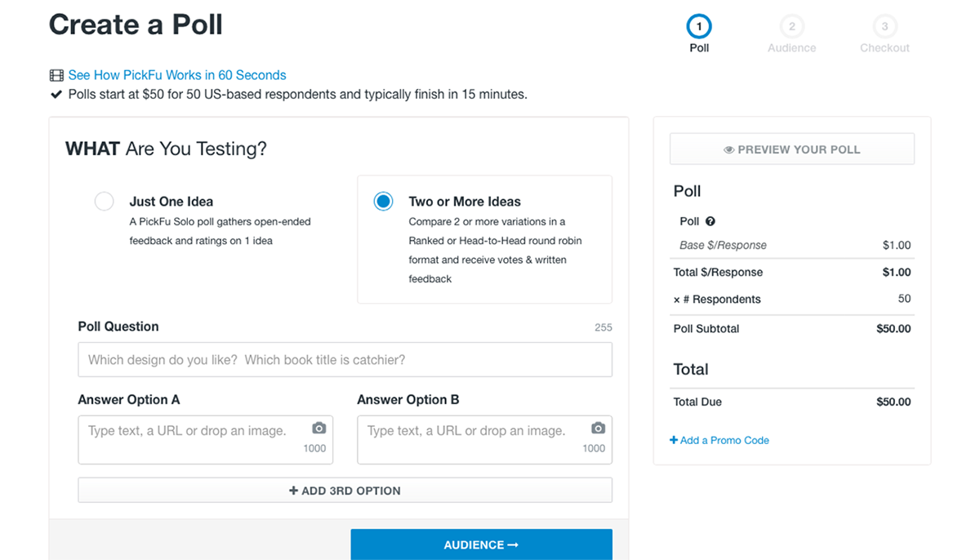This screenshot has height=560, width=980.
Task: Go to step 3 Checkout in the progress steps
Action: (884, 27)
